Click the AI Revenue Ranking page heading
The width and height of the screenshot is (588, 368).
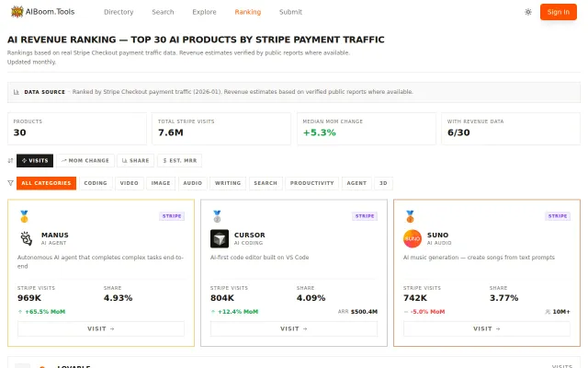[196, 40]
